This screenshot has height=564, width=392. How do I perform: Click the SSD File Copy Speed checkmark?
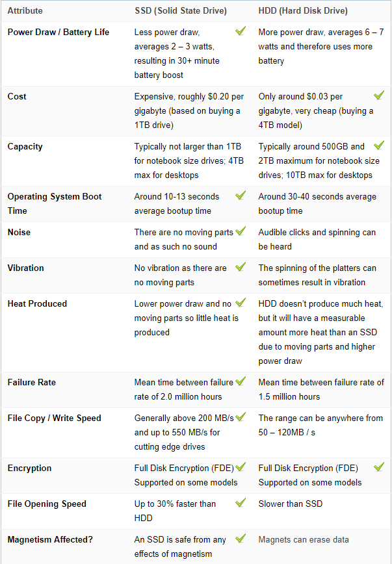(241, 417)
